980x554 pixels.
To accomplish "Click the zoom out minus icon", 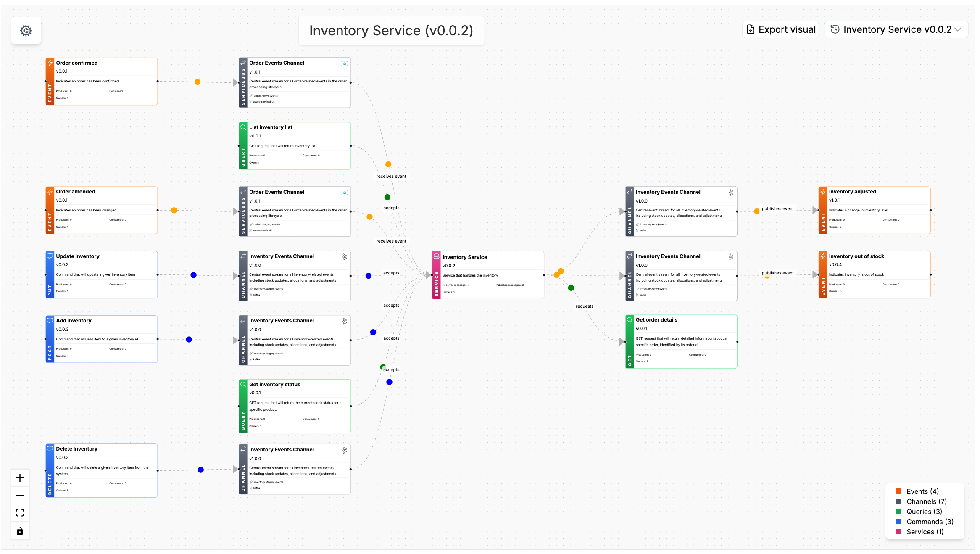I will pyautogui.click(x=20, y=495).
